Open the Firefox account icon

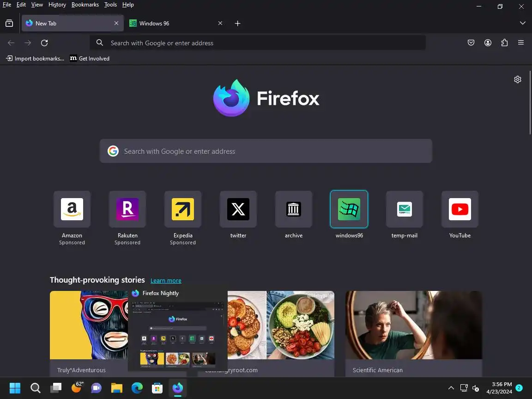tap(488, 43)
